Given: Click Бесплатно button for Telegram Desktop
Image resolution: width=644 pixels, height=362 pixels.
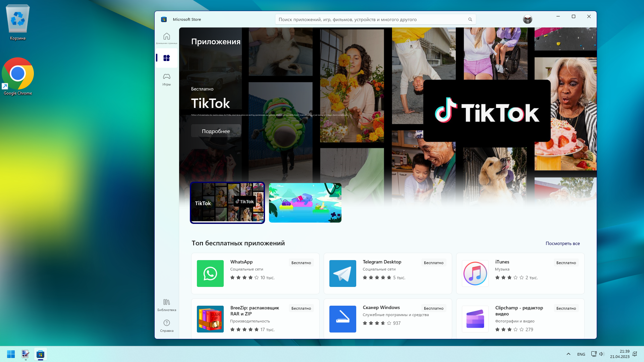Looking at the screenshot, I should [x=434, y=263].
